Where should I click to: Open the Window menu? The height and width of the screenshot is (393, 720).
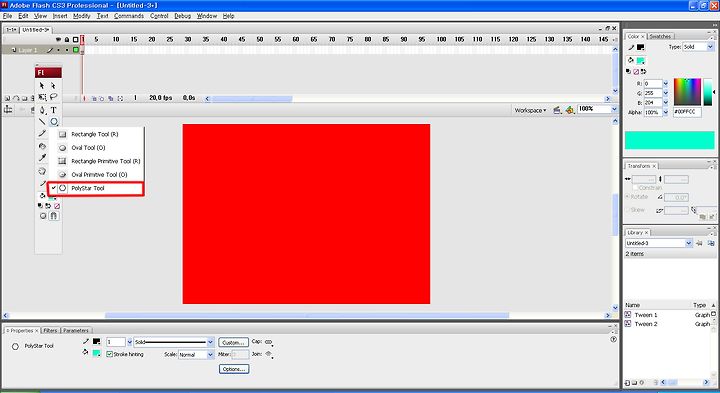207,16
